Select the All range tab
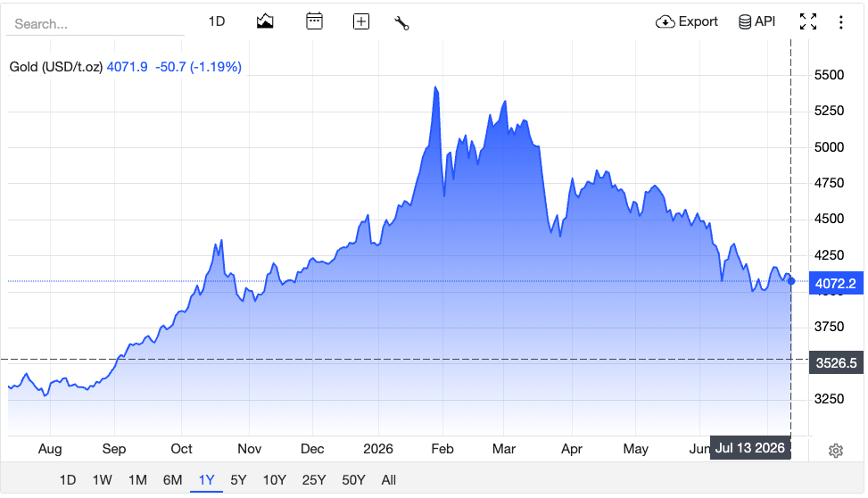Screen dimensions: 868x498 389,480
